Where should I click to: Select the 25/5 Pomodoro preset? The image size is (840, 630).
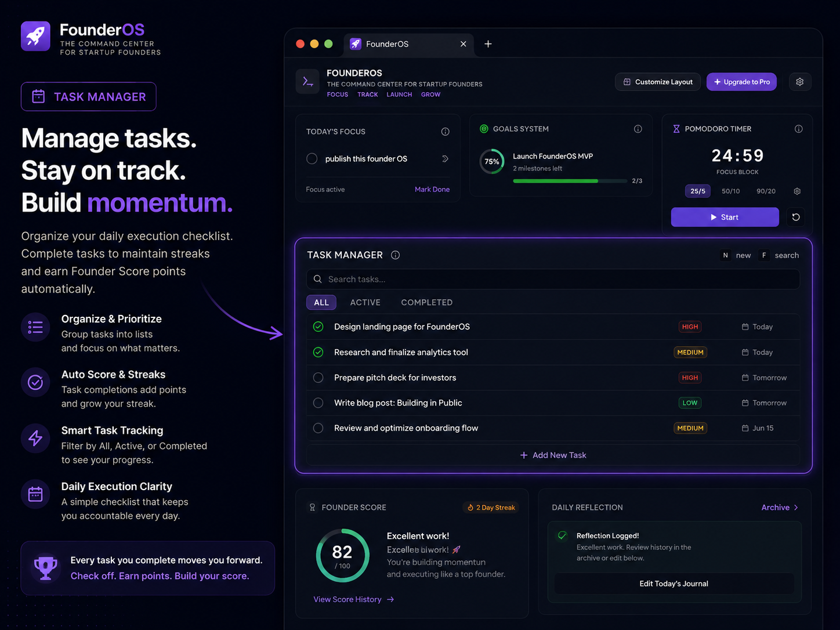pyautogui.click(x=698, y=191)
